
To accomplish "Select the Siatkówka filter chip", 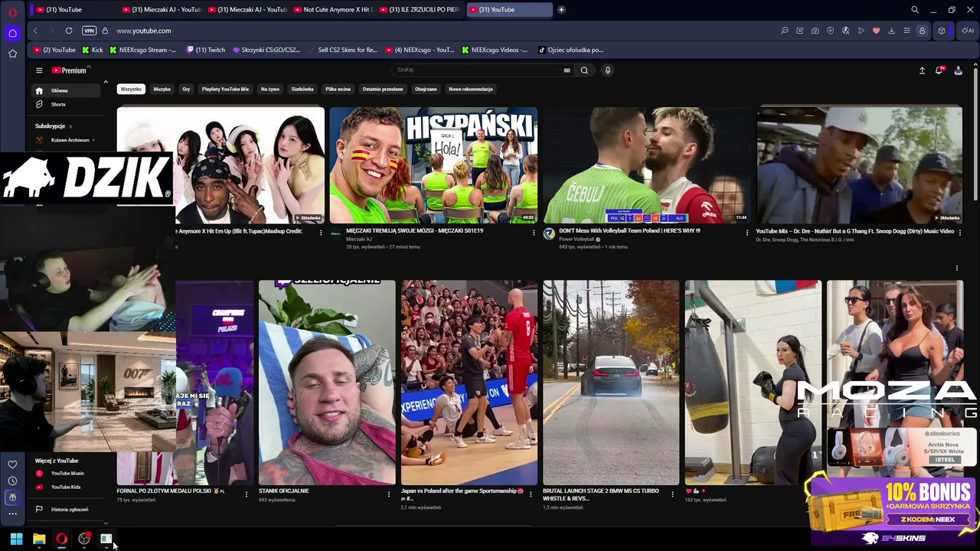I will click(x=302, y=90).
